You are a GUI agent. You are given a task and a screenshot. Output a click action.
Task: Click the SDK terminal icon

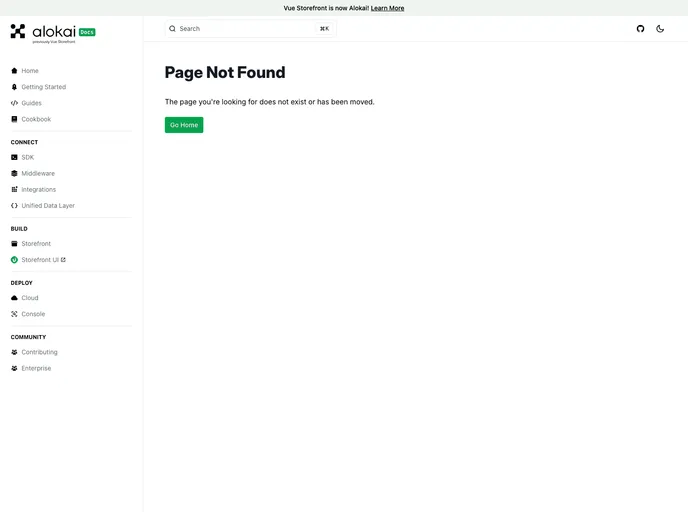[14, 157]
